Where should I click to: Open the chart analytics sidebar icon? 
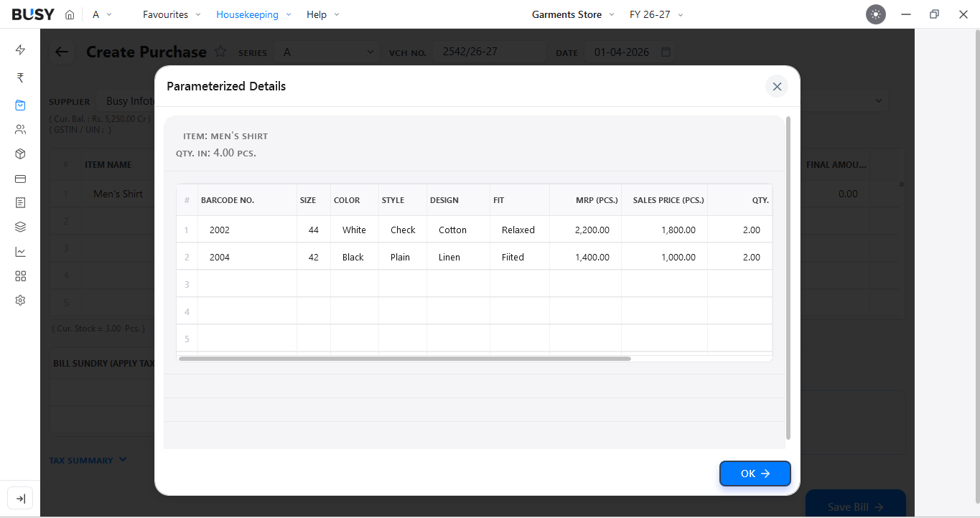[20, 252]
